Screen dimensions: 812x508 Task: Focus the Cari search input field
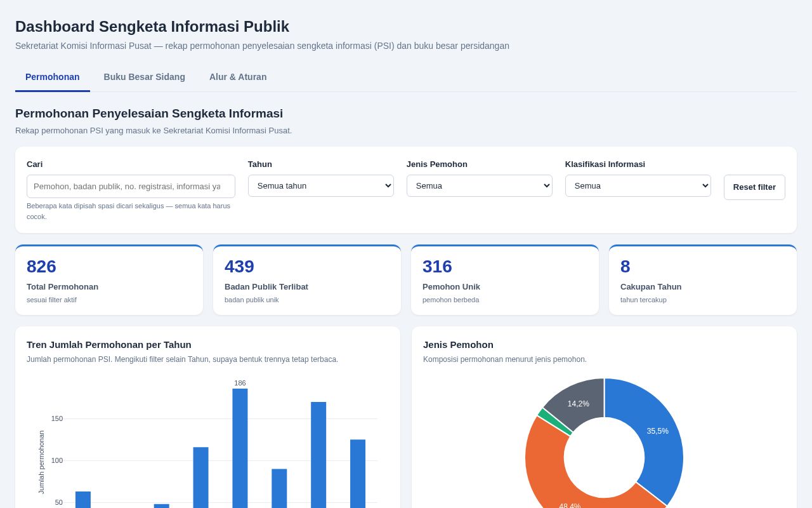tap(131, 186)
